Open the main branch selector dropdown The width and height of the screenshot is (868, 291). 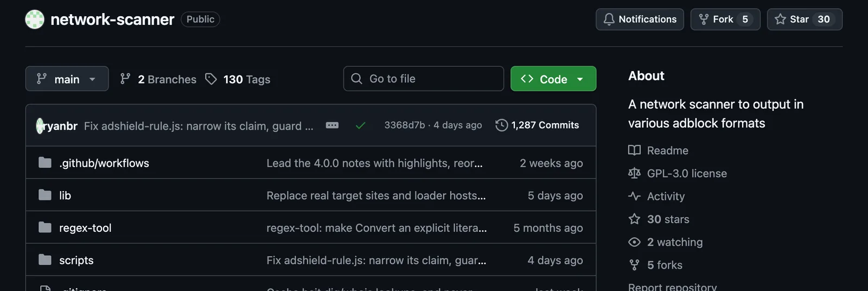click(x=67, y=79)
